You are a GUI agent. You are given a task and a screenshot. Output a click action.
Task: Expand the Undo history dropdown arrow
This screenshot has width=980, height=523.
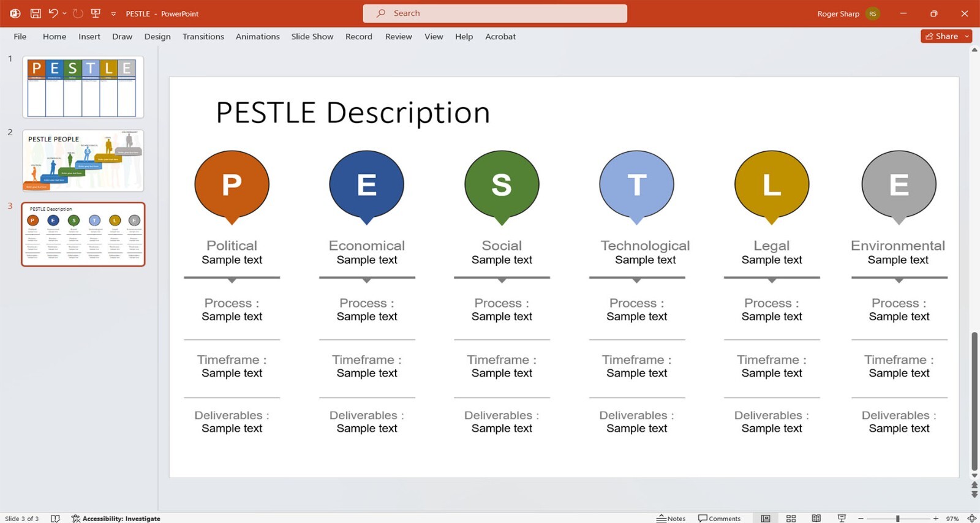(x=64, y=13)
